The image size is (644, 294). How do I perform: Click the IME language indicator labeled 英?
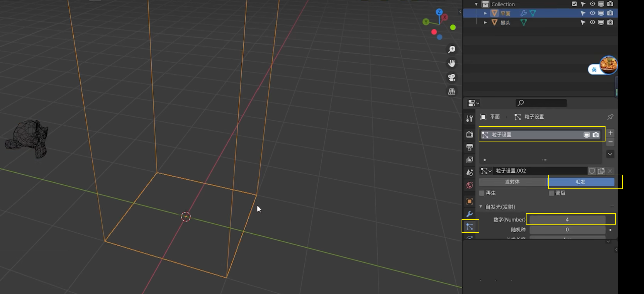pyautogui.click(x=594, y=70)
